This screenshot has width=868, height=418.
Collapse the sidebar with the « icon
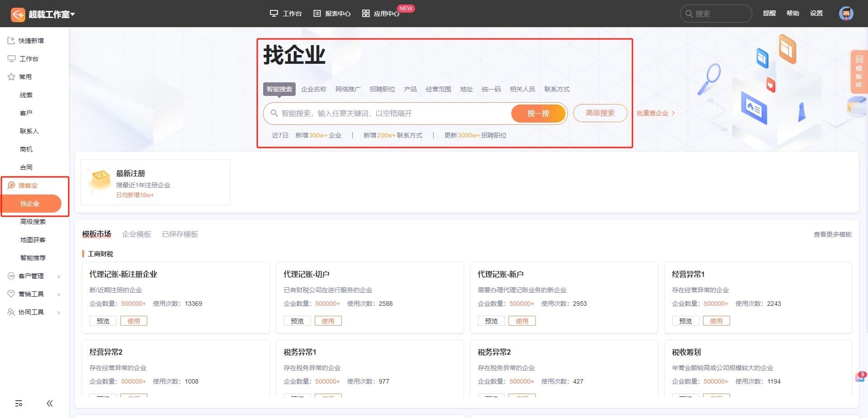tap(50, 403)
